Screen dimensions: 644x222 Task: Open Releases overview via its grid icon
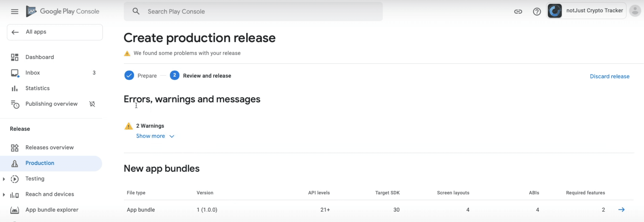pos(14,148)
